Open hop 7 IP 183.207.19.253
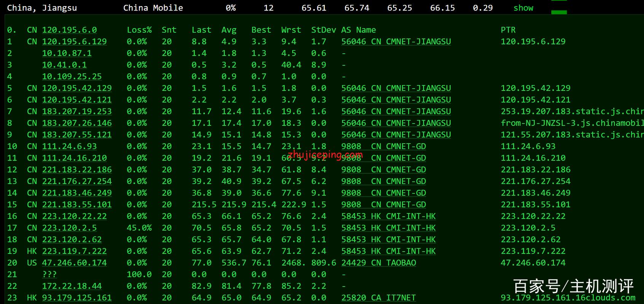This screenshot has width=644, height=304. [77, 111]
